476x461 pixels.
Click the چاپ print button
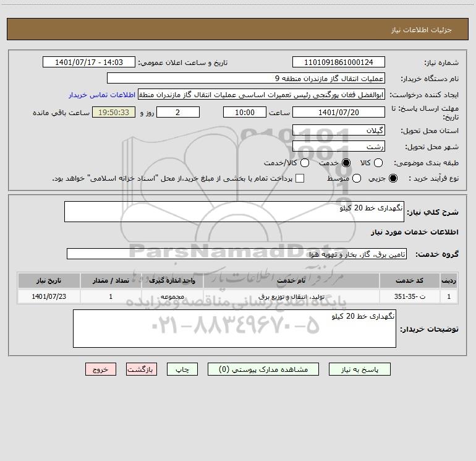(x=182, y=369)
